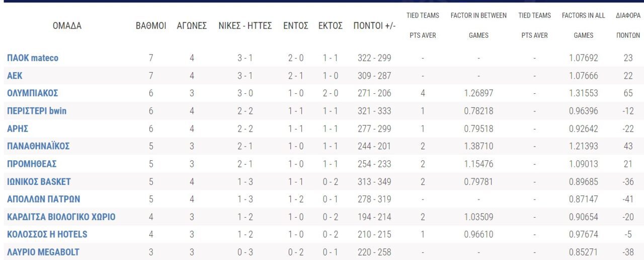Sort by the ΒΑΘΜΟΙ column header
This screenshot has width=644, height=260.
(151, 26)
